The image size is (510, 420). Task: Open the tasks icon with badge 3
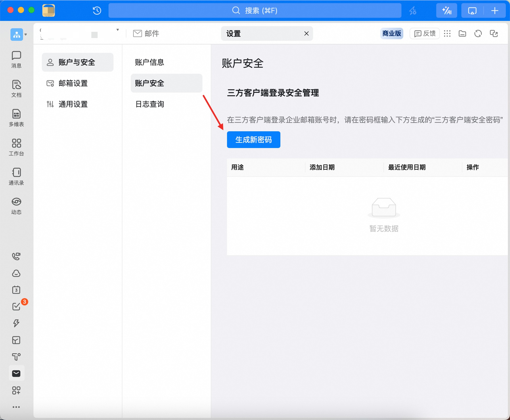pos(16,307)
